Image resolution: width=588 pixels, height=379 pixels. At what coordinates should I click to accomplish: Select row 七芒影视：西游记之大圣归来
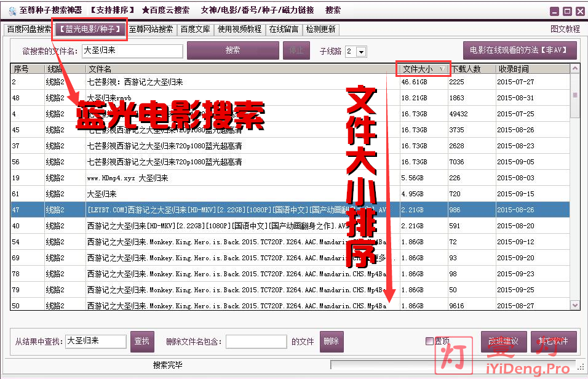[290, 82]
